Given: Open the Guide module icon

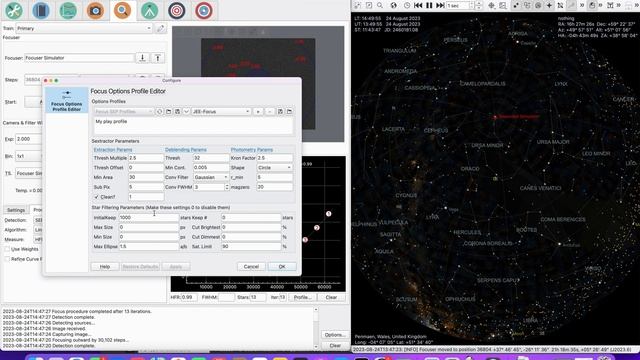Looking at the screenshot, I should (204, 11).
